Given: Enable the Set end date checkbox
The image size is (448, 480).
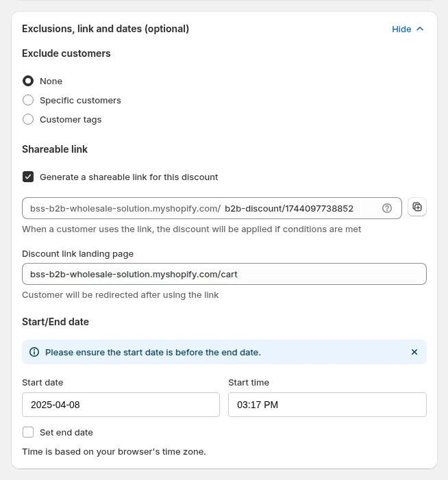Looking at the screenshot, I should 28,432.
